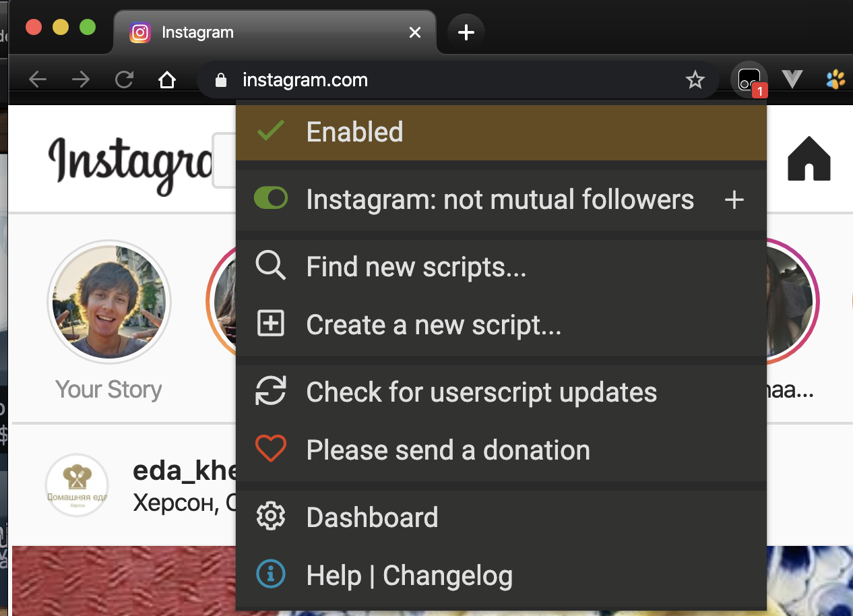Open the eda_khe profile username link
Screen dimensions: 853x616
tap(184, 470)
